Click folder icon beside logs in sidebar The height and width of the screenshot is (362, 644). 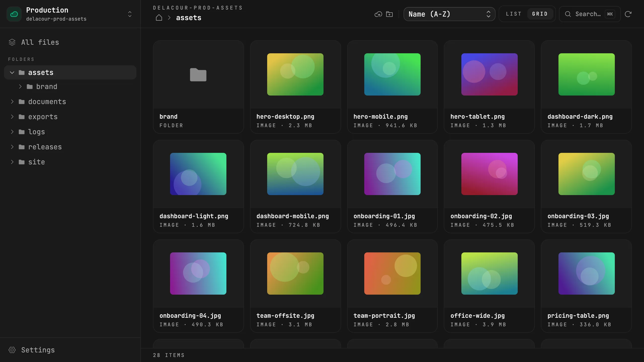coord(22,132)
